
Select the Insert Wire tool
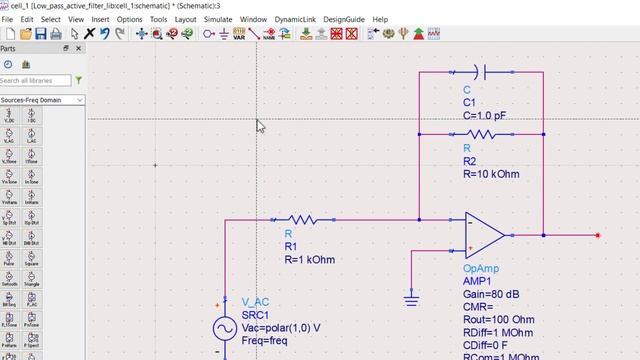pos(254,34)
